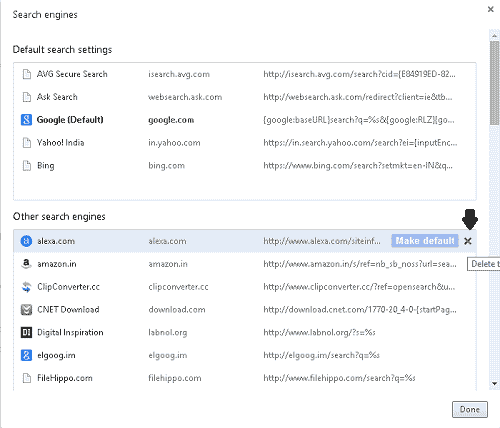The height and width of the screenshot is (428, 500).
Task: Close the Search engines dialog
Action: coord(490,9)
